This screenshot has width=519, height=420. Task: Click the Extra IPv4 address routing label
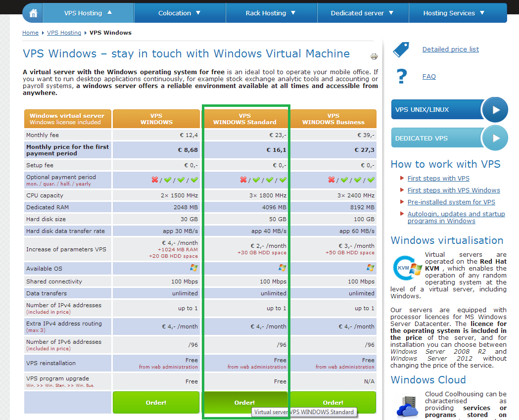point(64,324)
